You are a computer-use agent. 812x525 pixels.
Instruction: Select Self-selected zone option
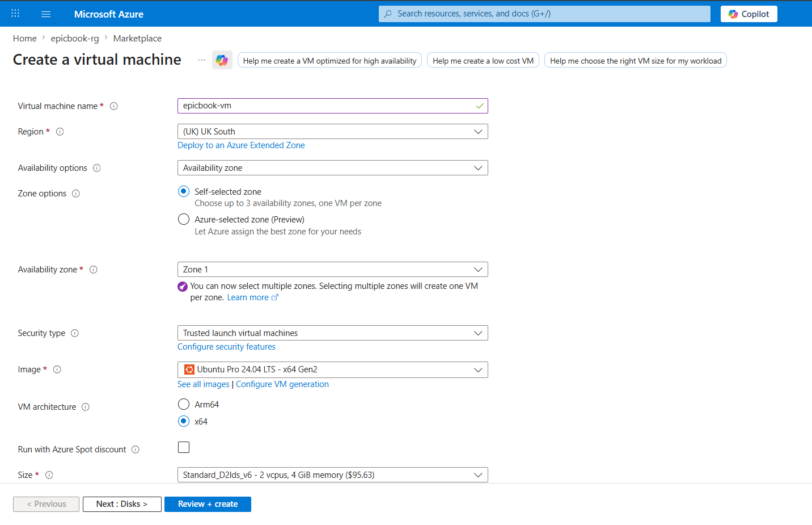click(184, 191)
